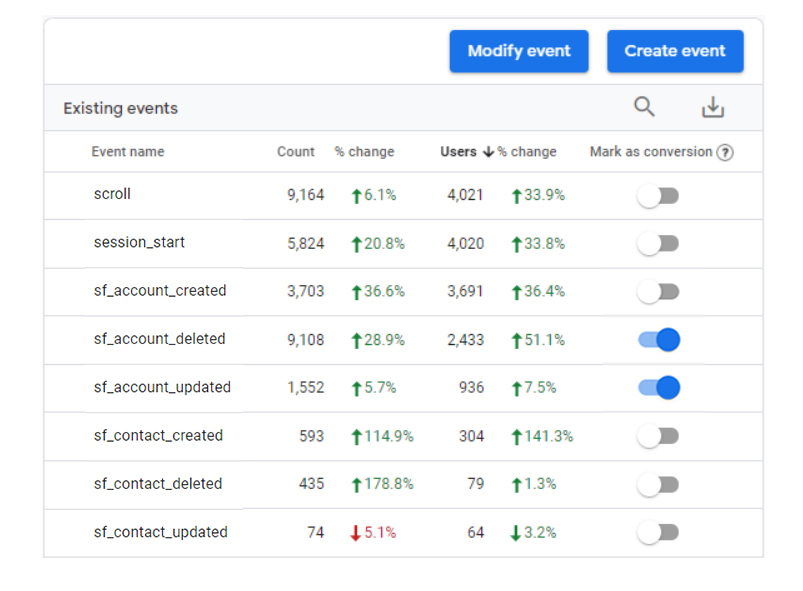Enable conversion for sf_contact_created
This screenshot has height=591, width=803.
click(658, 436)
